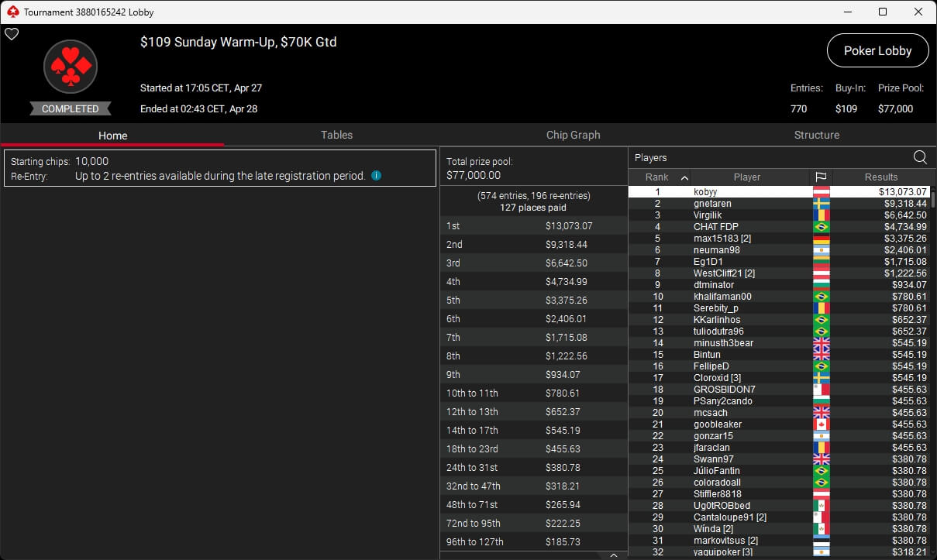
Task: Click minusth3bear's UK flag icon
Action: [x=821, y=342]
